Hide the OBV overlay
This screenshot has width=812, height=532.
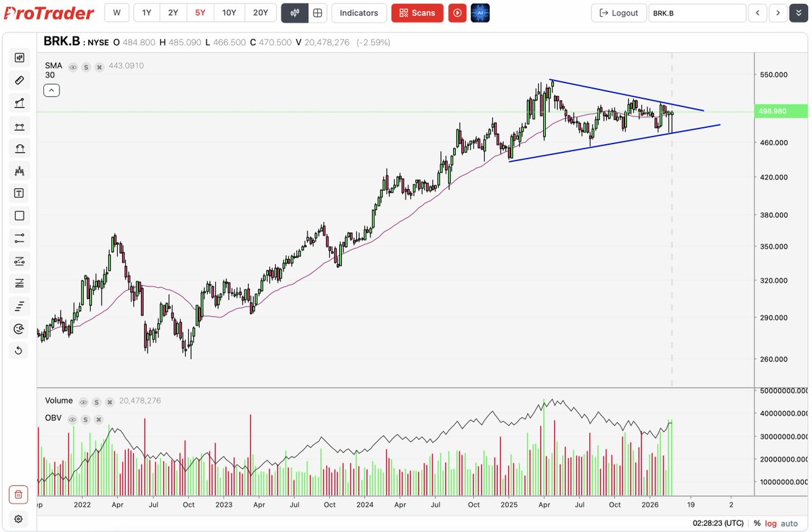72,418
